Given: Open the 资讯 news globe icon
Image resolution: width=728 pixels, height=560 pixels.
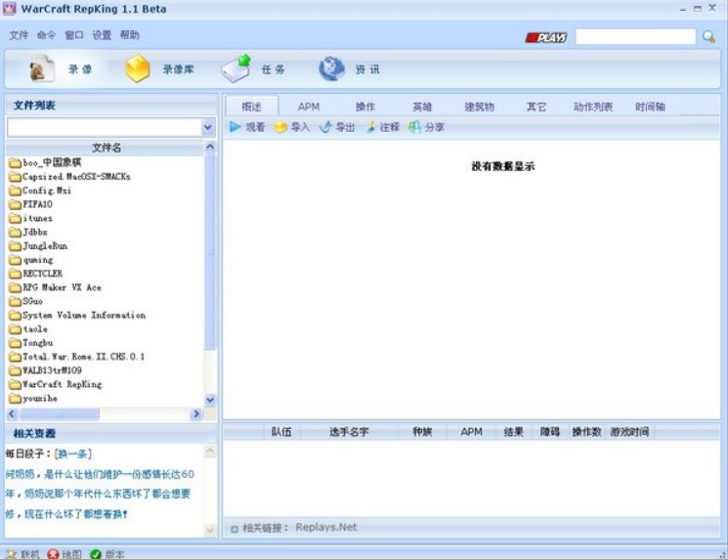Looking at the screenshot, I should (331, 68).
